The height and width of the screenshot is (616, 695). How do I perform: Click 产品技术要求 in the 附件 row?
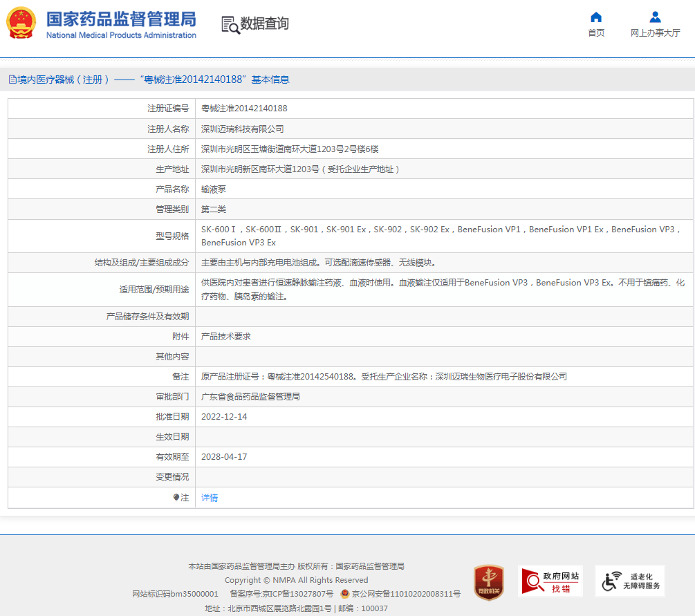click(x=225, y=337)
